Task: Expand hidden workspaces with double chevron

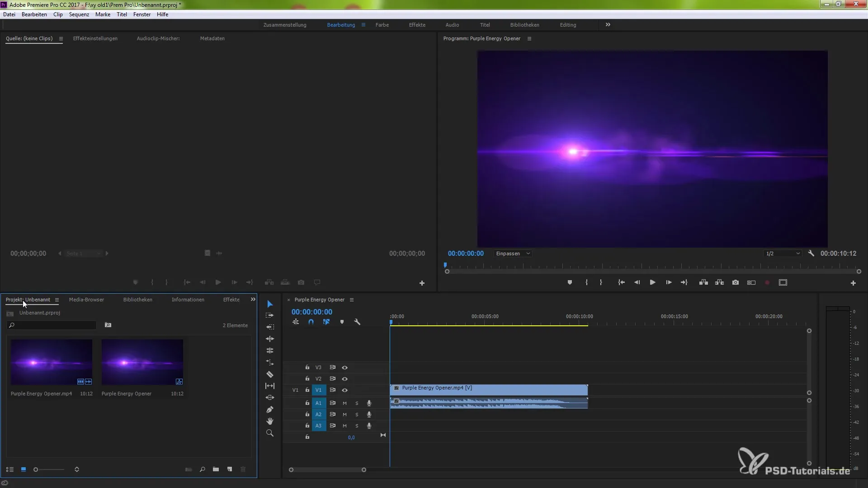Action: pos(608,25)
